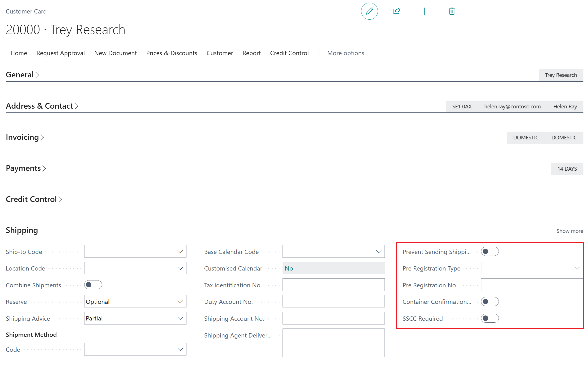Open the Report menu
The height and width of the screenshot is (373, 588).
(x=252, y=53)
